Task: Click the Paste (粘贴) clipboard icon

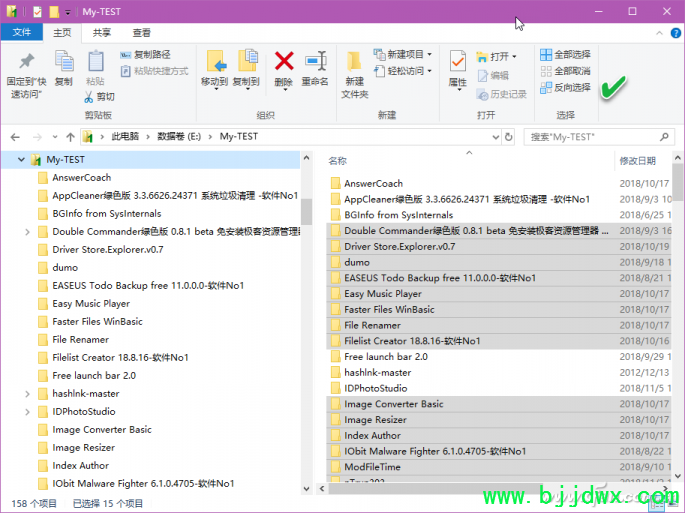Action: [x=95, y=61]
